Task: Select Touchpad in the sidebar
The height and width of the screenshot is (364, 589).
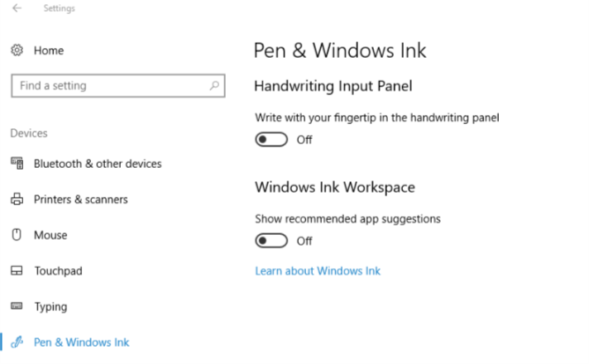Action: coord(58,271)
